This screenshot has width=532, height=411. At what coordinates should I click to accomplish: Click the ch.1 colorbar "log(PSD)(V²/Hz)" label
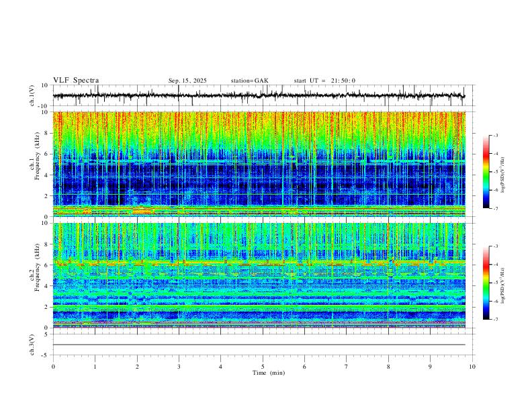502,175
